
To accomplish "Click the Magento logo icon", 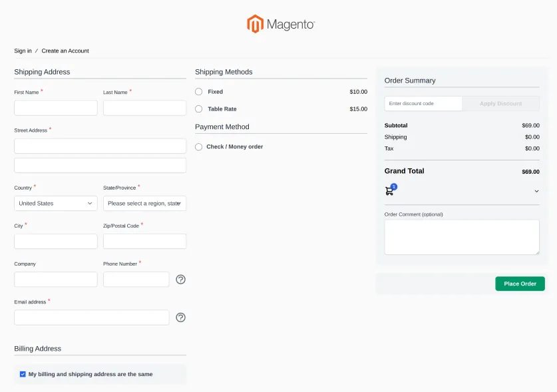I will [255, 23].
